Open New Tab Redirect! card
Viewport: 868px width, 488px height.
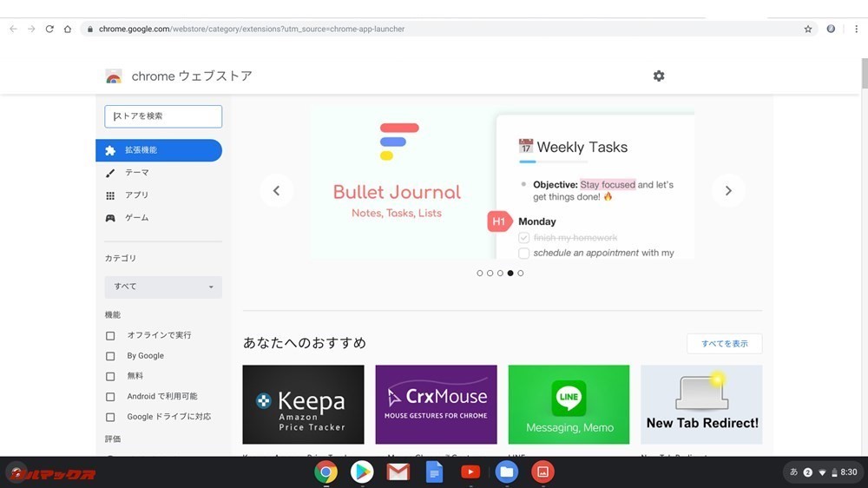701,405
